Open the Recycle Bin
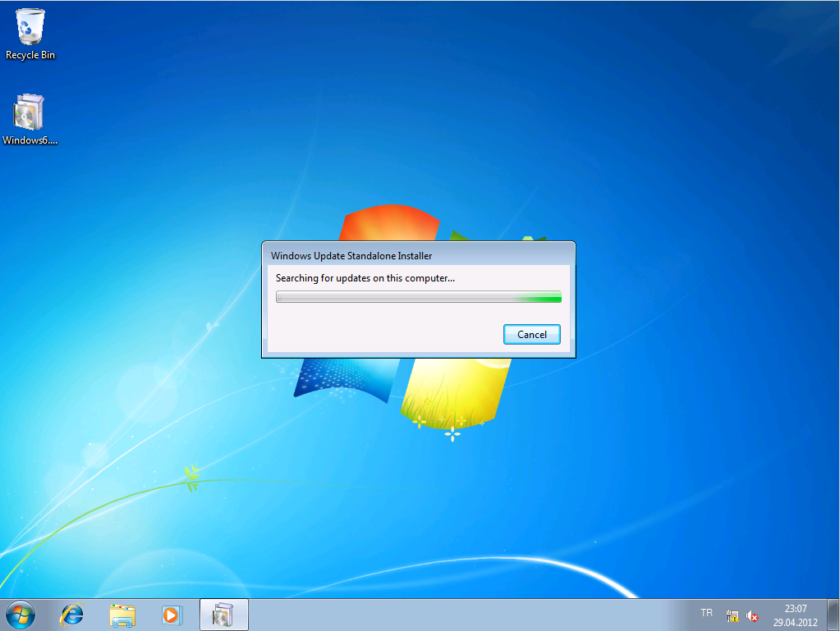 pyautogui.click(x=29, y=33)
